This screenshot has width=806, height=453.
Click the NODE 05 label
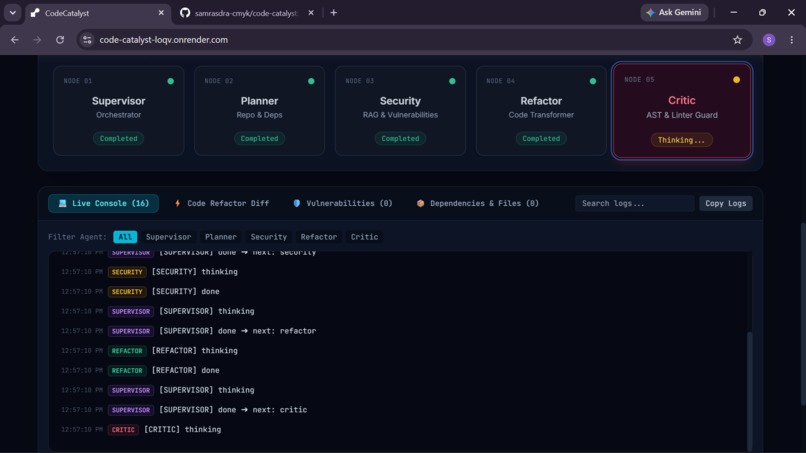click(x=639, y=80)
